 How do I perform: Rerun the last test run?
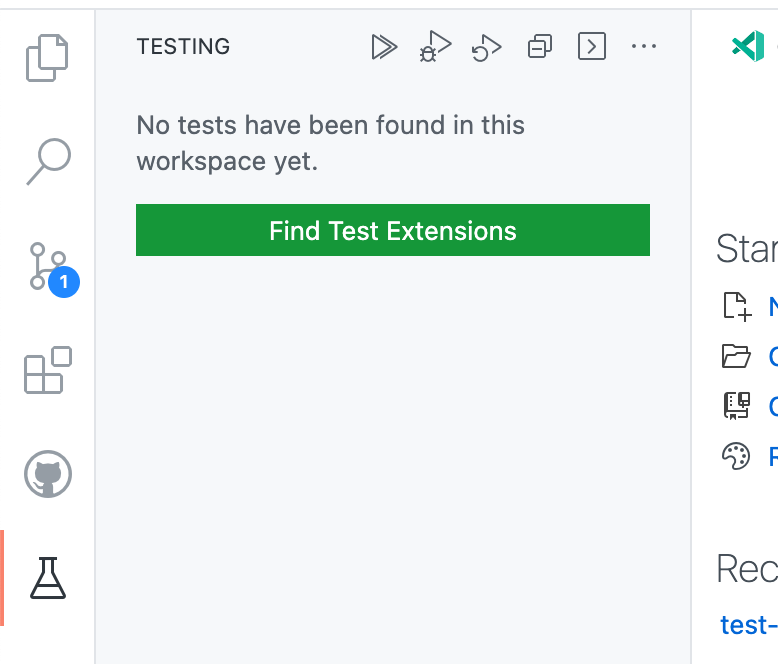click(x=487, y=47)
